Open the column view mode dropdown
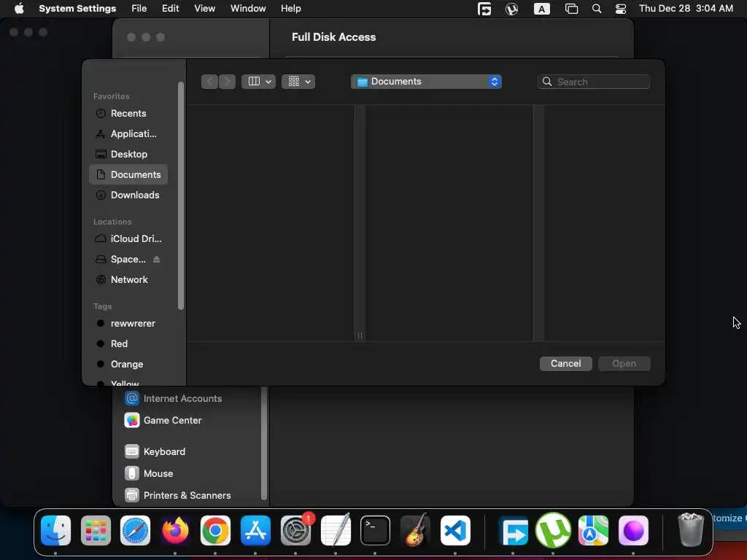This screenshot has height=560, width=747. tap(258, 82)
